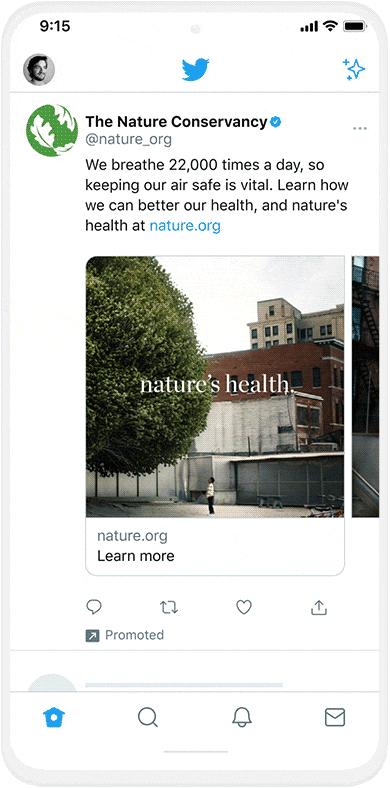Follow the nature.org link in tweet text
The width and height of the screenshot is (390, 788).
click(185, 226)
